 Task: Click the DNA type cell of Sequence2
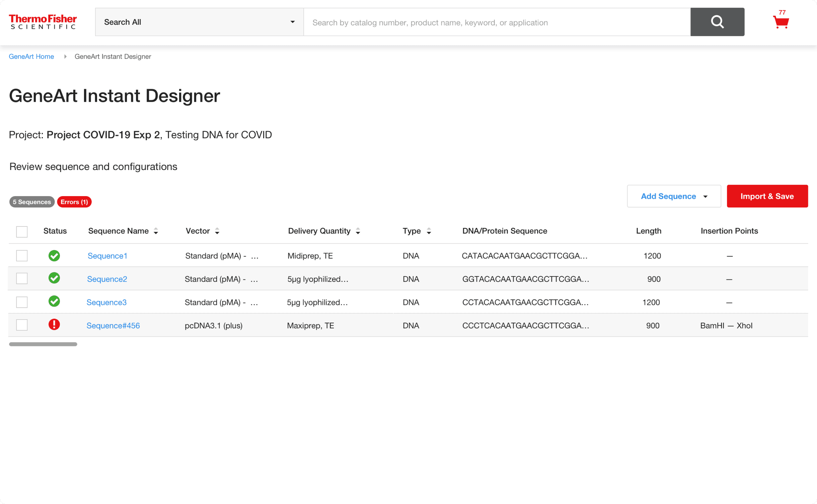(x=411, y=279)
